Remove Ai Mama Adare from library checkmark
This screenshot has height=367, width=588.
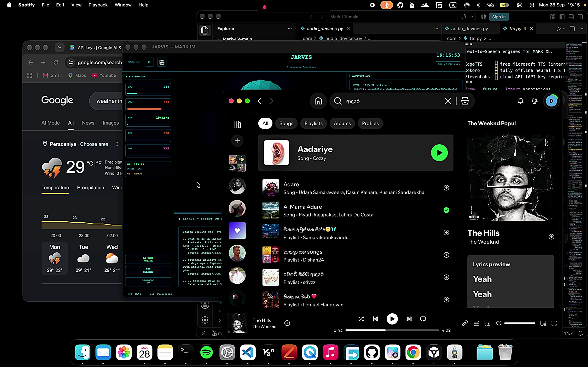(x=446, y=210)
